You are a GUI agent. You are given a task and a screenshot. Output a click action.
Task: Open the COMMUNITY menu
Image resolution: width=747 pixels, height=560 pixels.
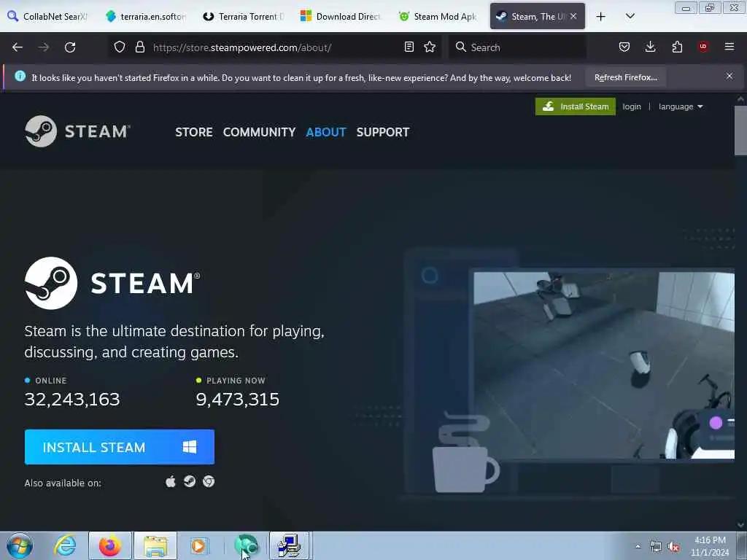(259, 132)
